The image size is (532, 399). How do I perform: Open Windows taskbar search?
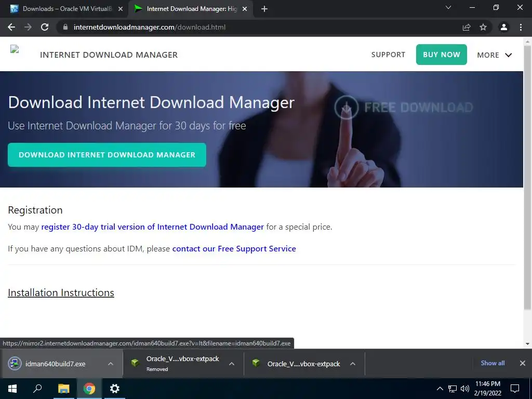click(x=37, y=389)
